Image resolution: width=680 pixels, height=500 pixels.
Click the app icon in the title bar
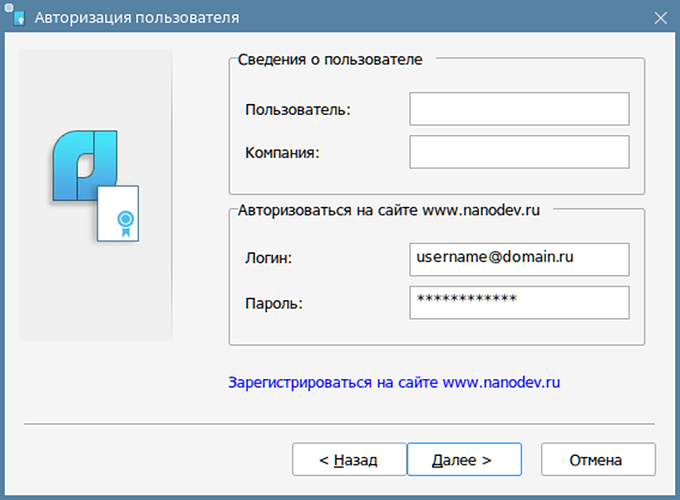(15, 16)
